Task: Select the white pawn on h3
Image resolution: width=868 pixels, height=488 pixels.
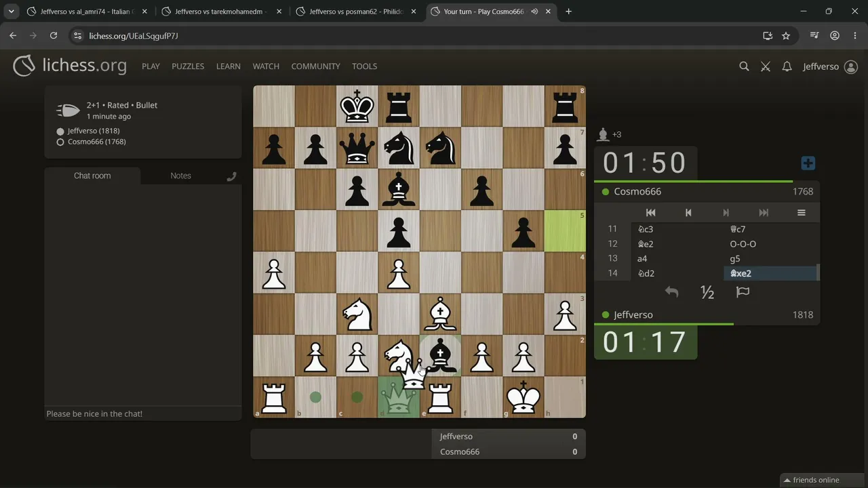Action: (565, 314)
